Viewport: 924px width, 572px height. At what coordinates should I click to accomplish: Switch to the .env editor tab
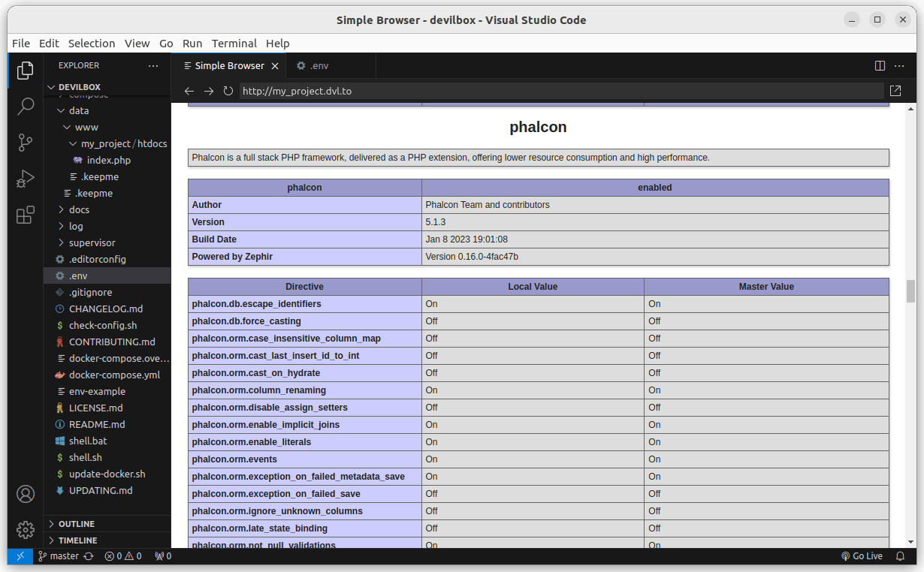tap(319, 66)
